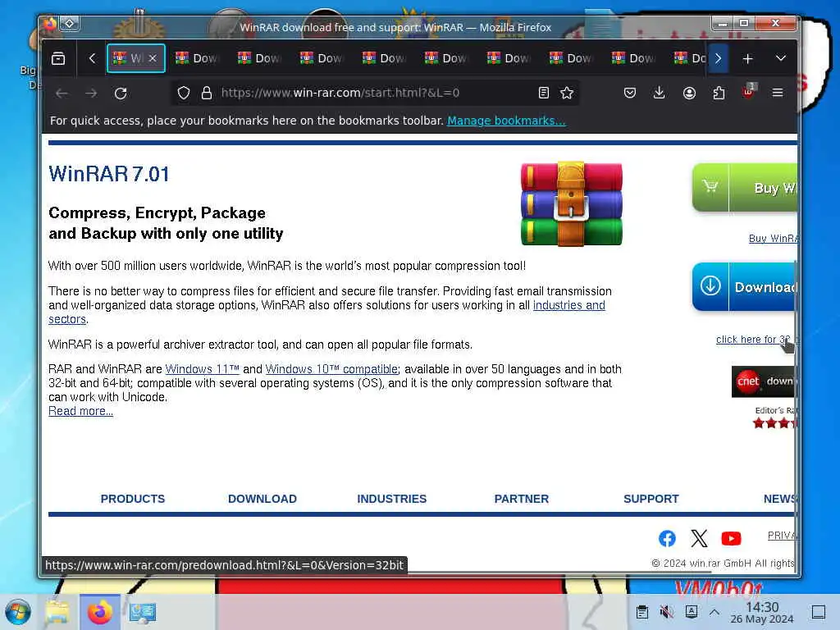Open the downloads panel

point(659,93)
